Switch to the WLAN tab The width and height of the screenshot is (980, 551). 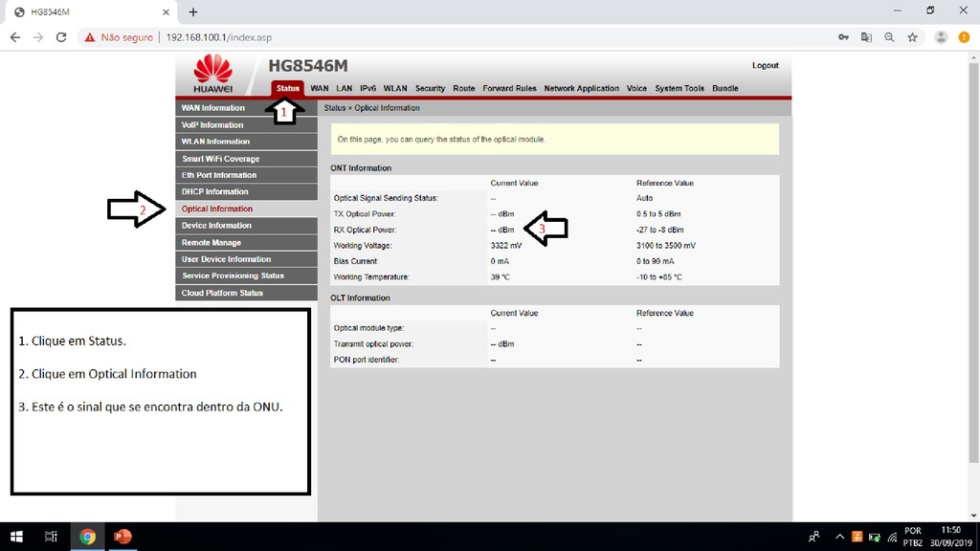(395, 89)
